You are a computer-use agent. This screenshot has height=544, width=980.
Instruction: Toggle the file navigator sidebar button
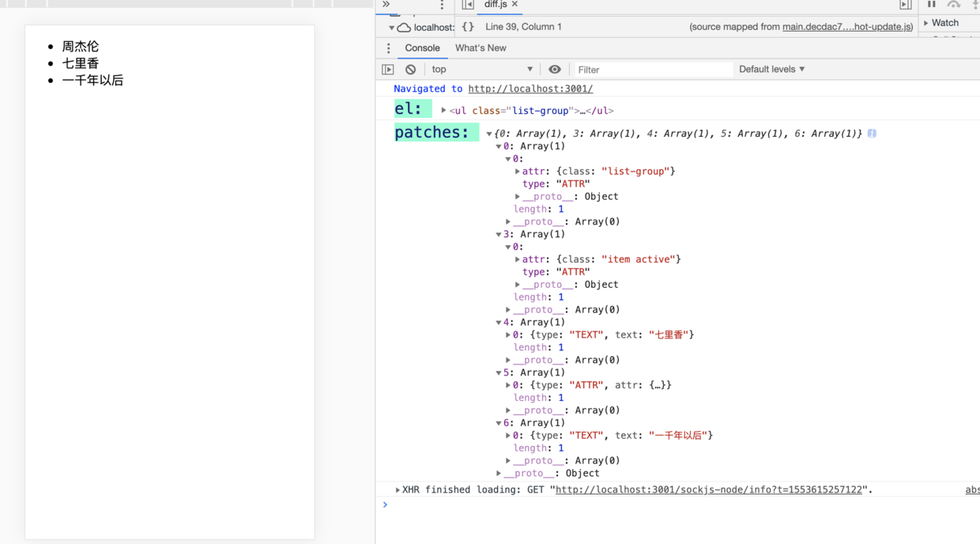pos(468,5)
